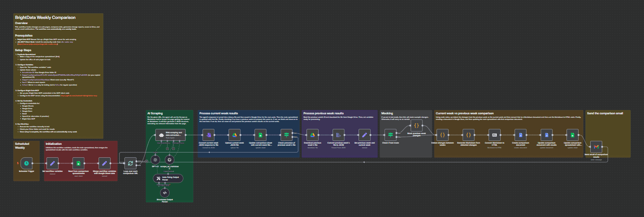
Task: Select Convert previous week's file to JSON node
Action: (x=338, y=134)
